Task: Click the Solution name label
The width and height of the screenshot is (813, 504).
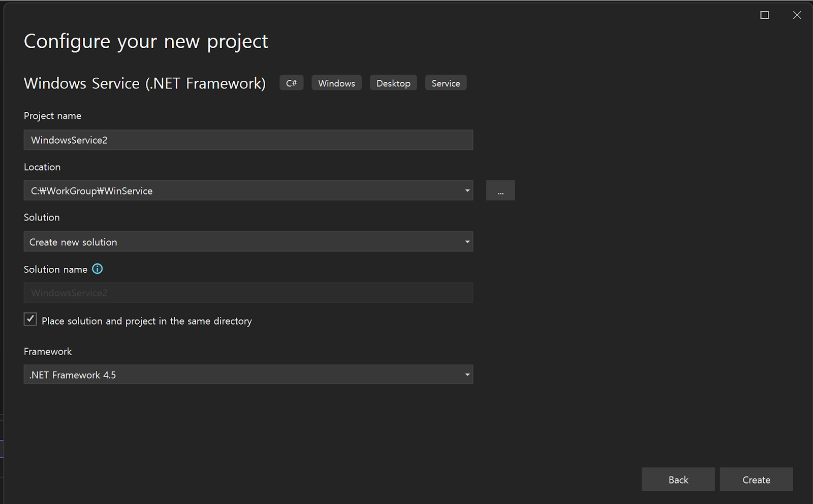Action: 55,270
